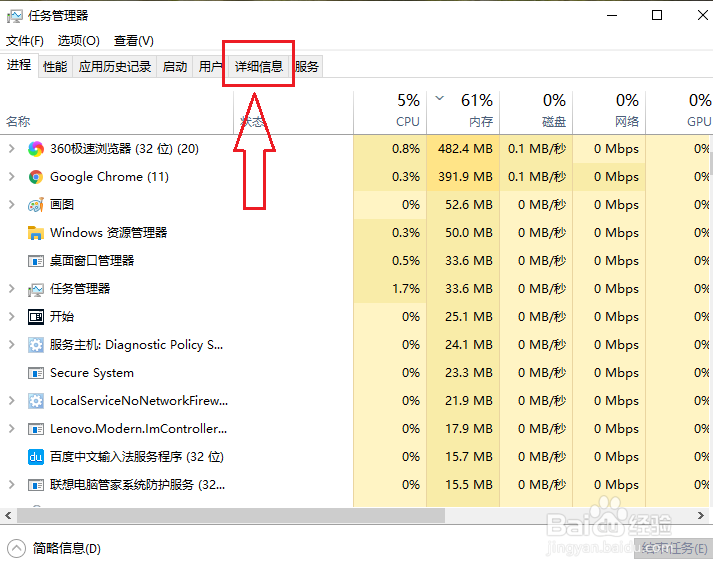Select the 1.7% CPU cell
The width and height of the screenshot is (713, 572).
(390, 289)
